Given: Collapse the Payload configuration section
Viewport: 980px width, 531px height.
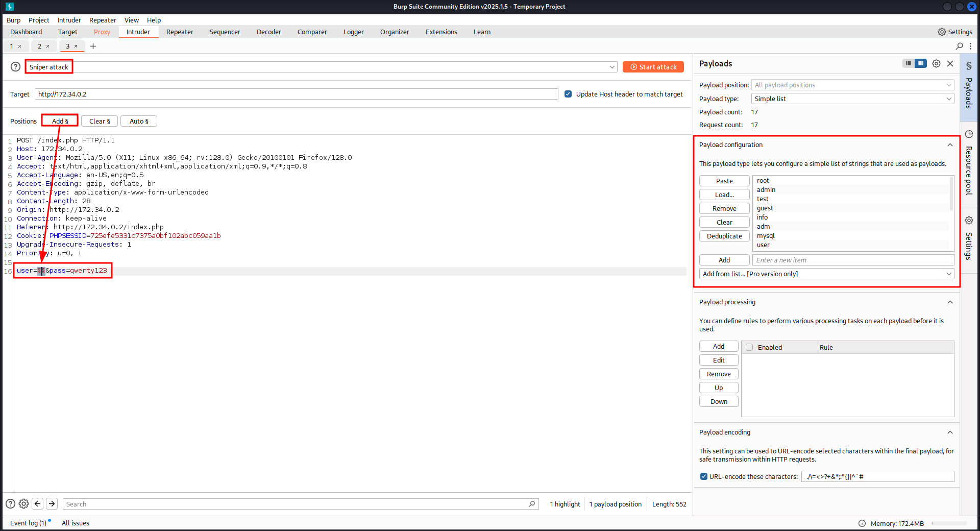Looking at the screenshot, I should coord(950,145).
